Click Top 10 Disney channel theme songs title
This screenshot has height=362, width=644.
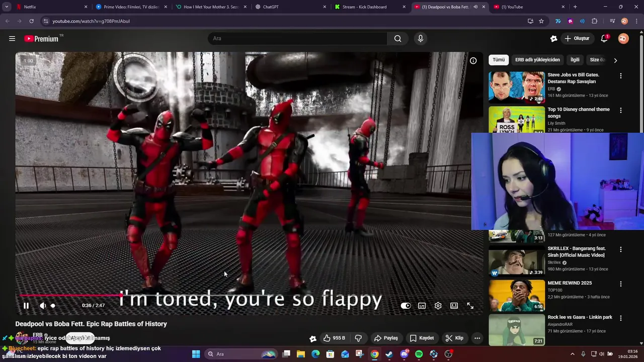pyautogui.click(x=579, y=113)
